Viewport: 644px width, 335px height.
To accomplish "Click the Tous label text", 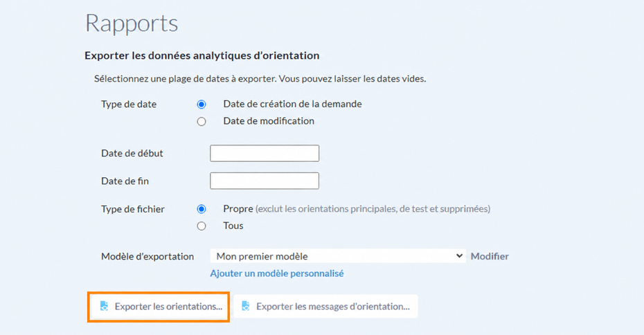I will click(x=233, y=226).
